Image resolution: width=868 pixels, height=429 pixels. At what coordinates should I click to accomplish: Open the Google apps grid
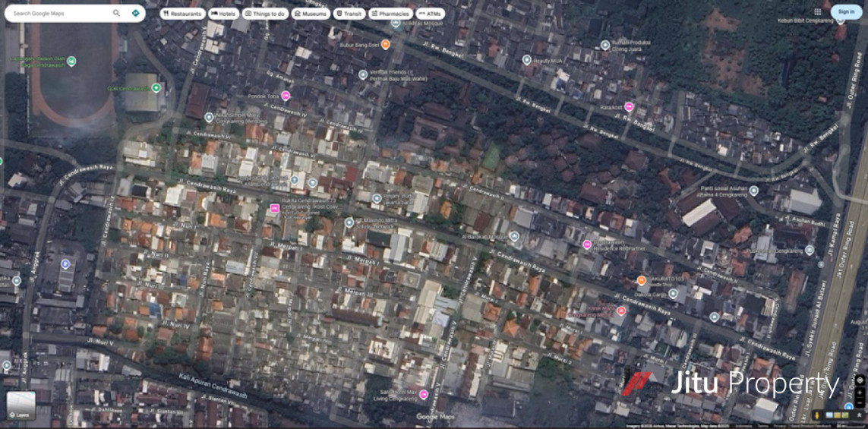(x=817, y=12)
